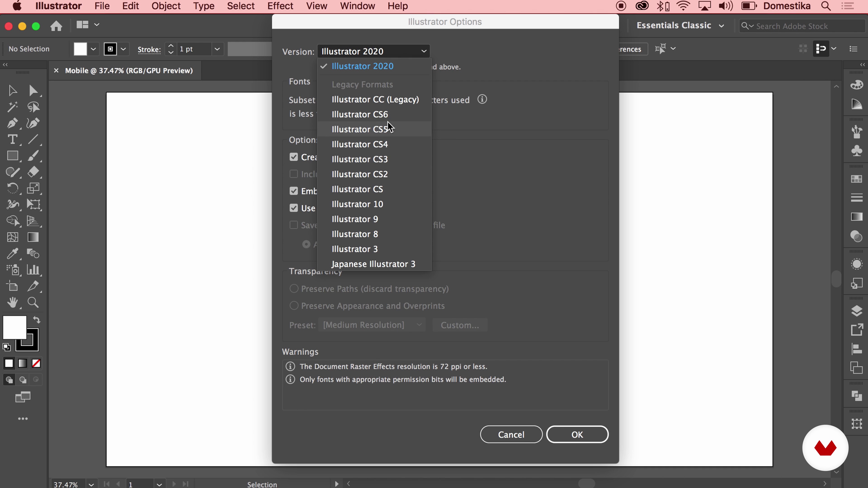Toggle the Create PDF Compatible File checkbox
Image resolution: width=868 pixels, height=488 pixels.
tap(293, 157)
